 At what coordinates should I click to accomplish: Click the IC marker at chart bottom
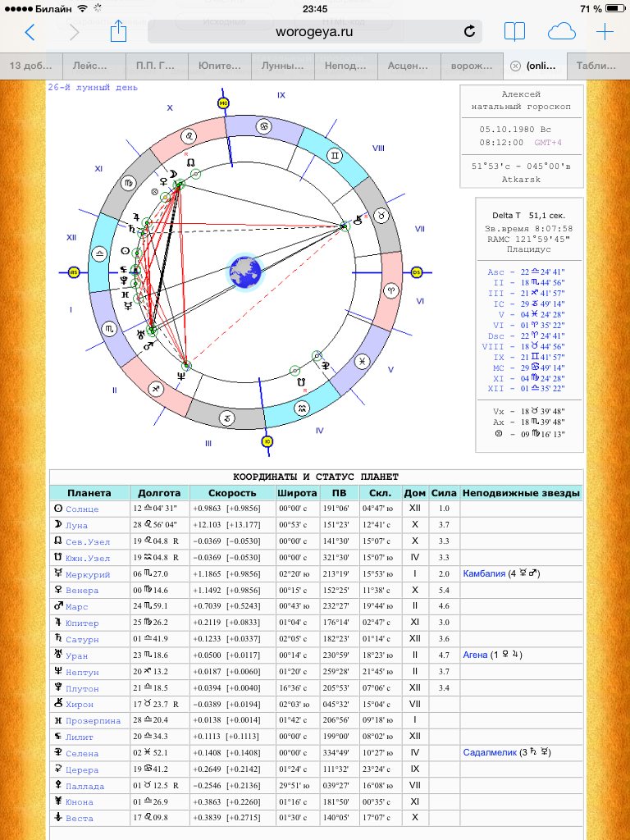click(x=267, y=441)
